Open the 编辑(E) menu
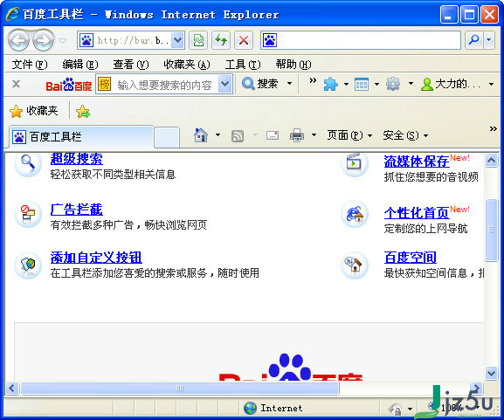 80,65
